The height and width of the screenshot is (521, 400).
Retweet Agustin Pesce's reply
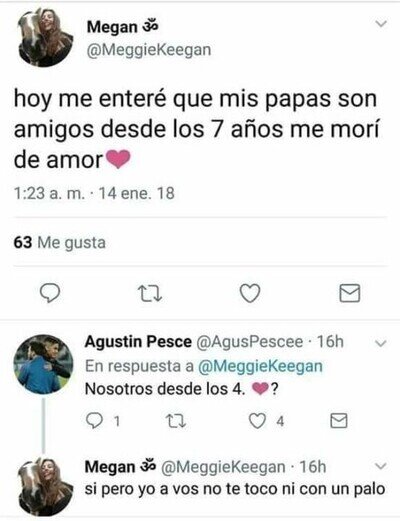coord(176,421)
